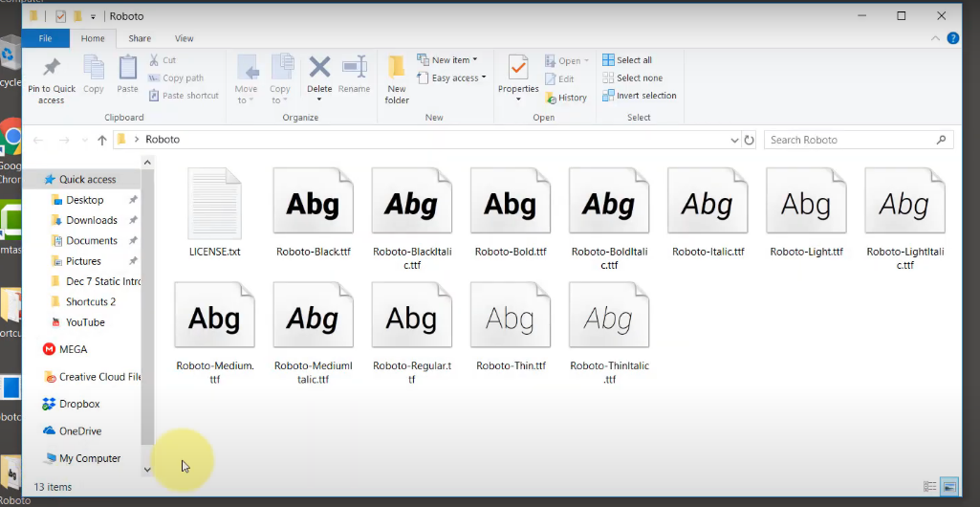Expand the Delete dropdown arrow
980x507 pixels.
pyautogui.click(x=319, y=100)
